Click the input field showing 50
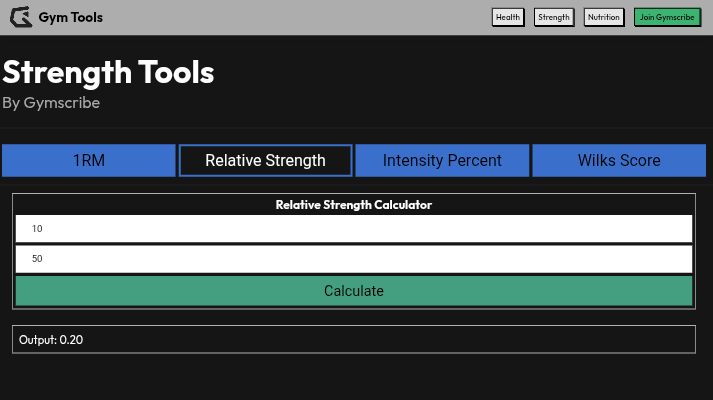Viewport: 713px width, 400px height. pyautogui.click(x=354, y=259)
